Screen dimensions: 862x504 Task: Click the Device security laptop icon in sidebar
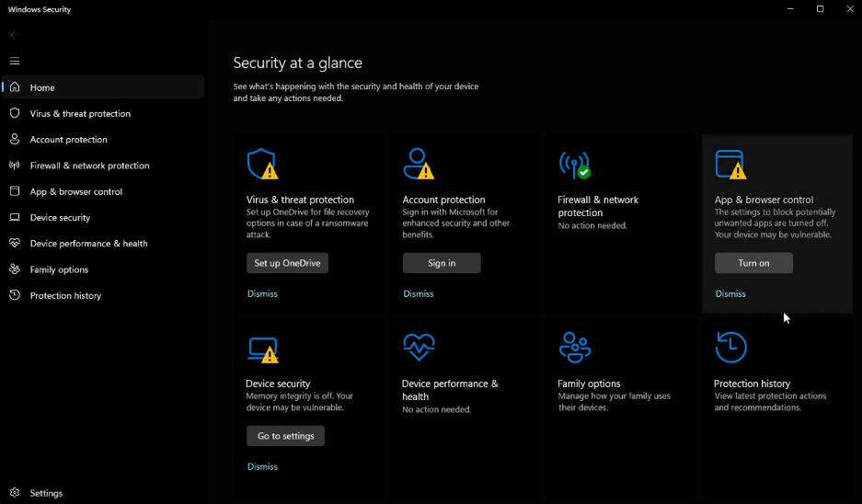15,217
